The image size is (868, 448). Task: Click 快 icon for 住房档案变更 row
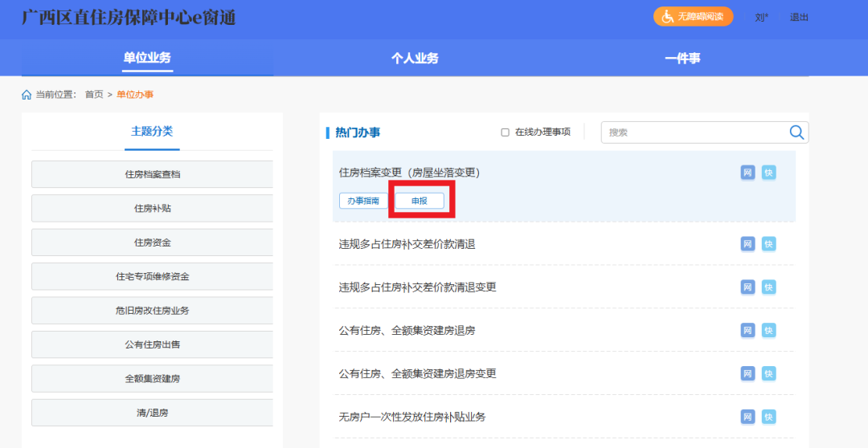click(x=768, y=173)
